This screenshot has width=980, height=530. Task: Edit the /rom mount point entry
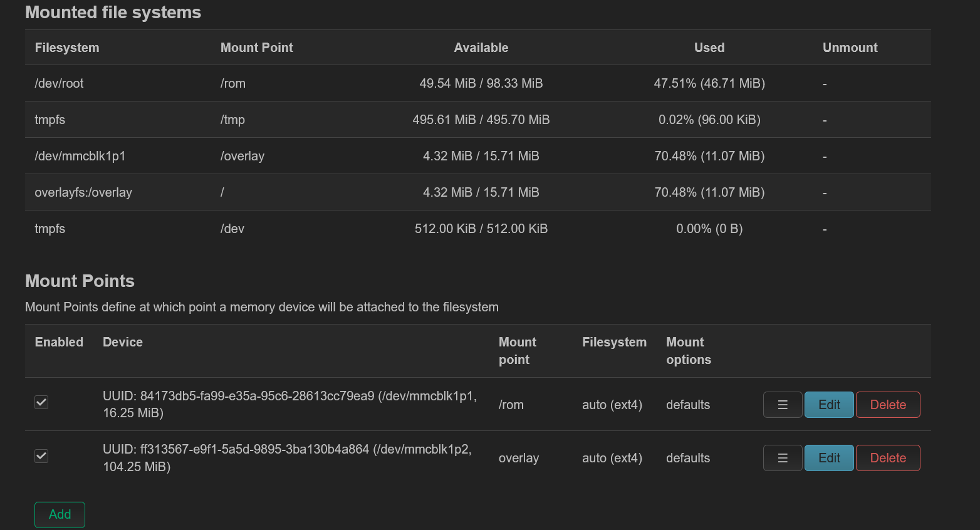coord(828,405)
